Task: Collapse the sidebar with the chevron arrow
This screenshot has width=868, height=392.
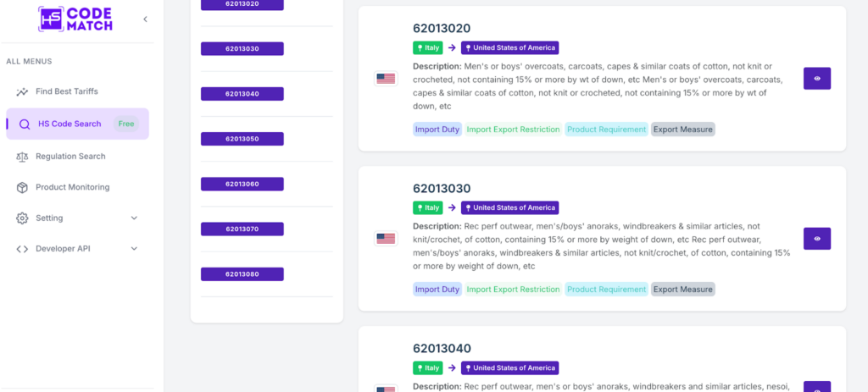Action: tap(145, 19)
